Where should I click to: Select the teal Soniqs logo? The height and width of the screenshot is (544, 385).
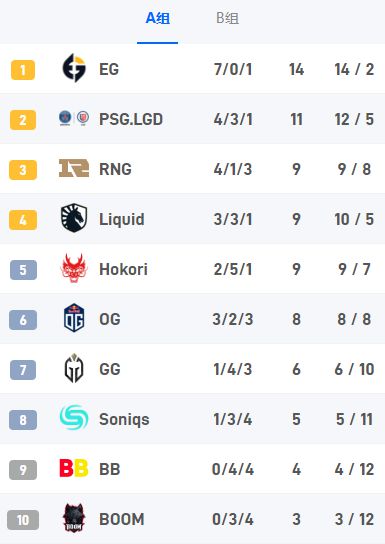[x=74, y=418]
